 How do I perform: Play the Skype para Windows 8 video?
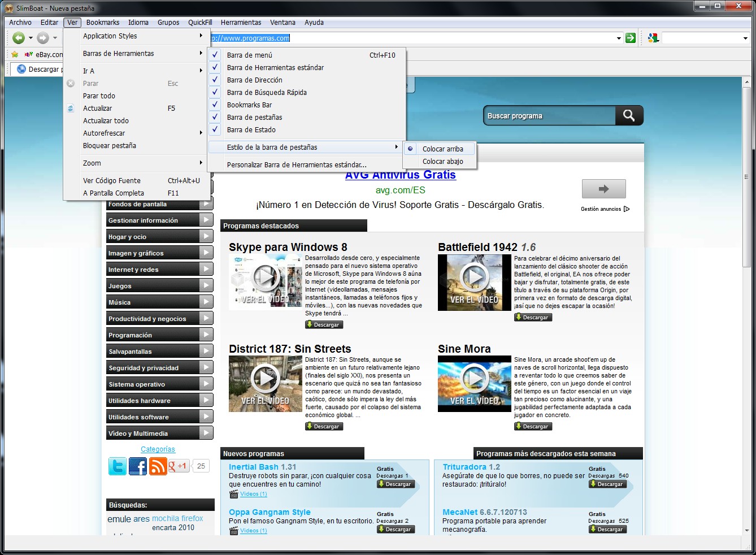266,277
